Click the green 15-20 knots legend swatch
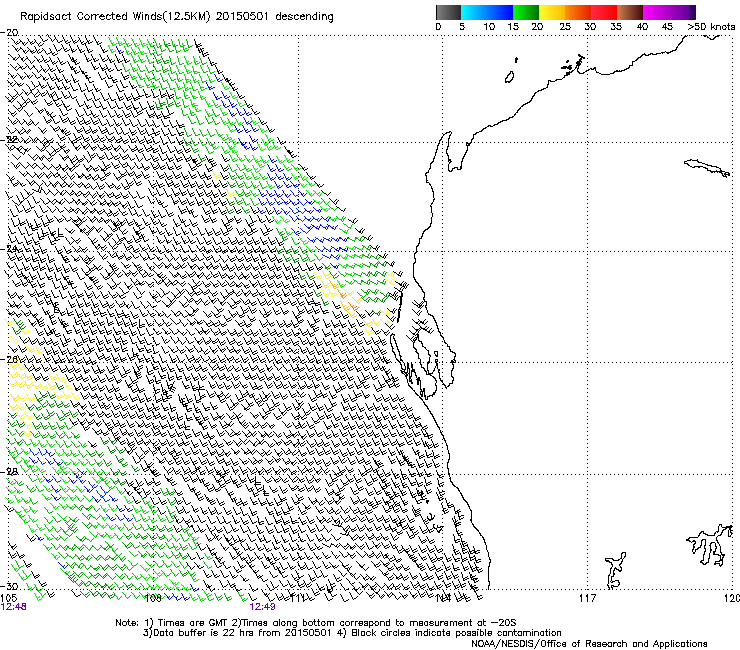Screen dimensions: 740x650 coord(526,12)
